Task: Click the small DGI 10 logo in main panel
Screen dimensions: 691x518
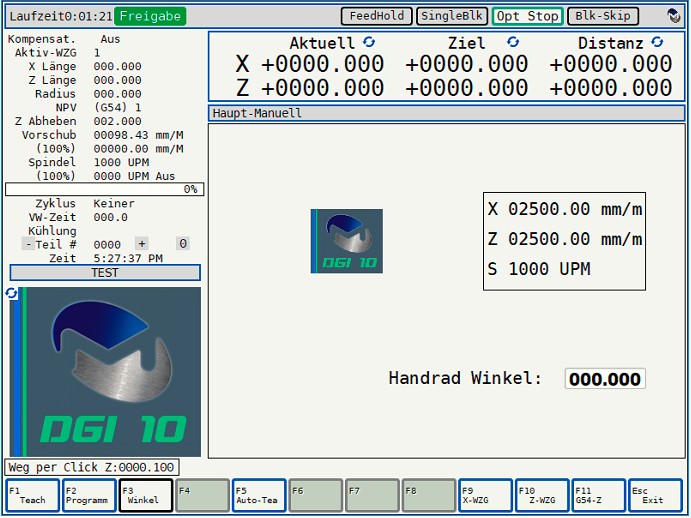Action: [347, 241]
